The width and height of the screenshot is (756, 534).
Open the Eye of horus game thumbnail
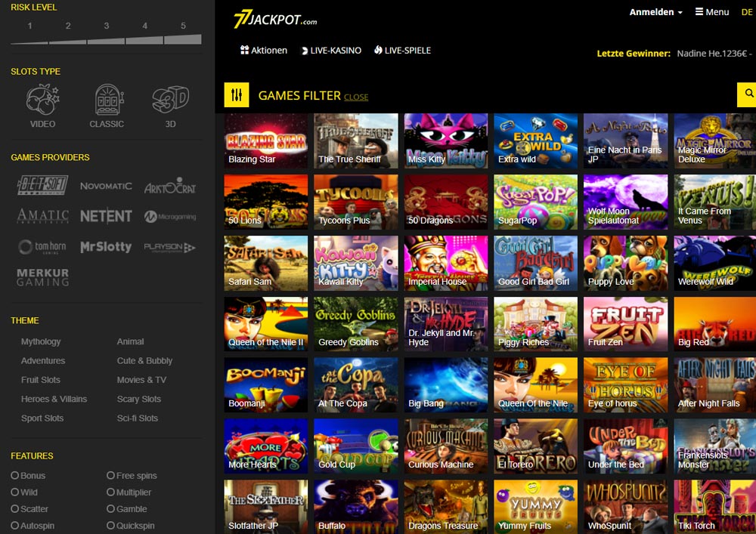625,384
